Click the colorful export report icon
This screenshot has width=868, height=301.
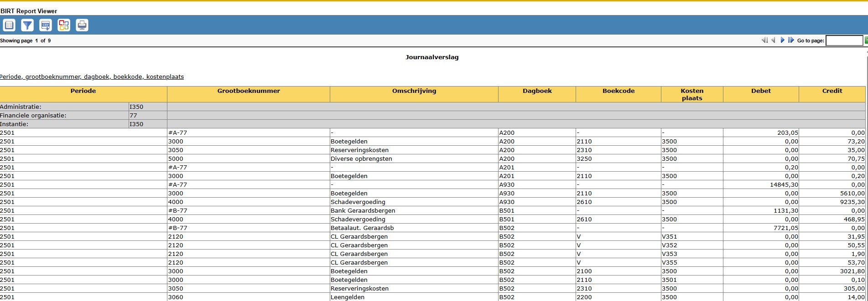click(64, 25)
